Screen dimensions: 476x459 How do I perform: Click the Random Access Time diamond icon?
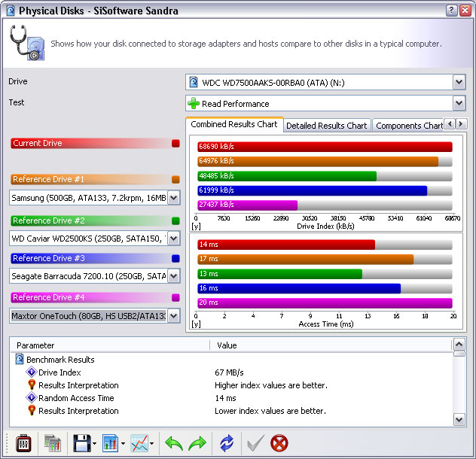(x=32, y=397)
